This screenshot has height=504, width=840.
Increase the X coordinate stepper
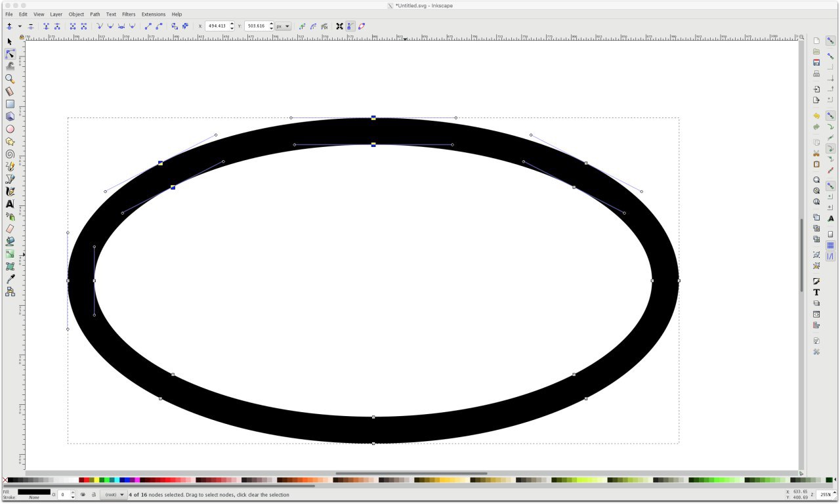click(232, 24)
